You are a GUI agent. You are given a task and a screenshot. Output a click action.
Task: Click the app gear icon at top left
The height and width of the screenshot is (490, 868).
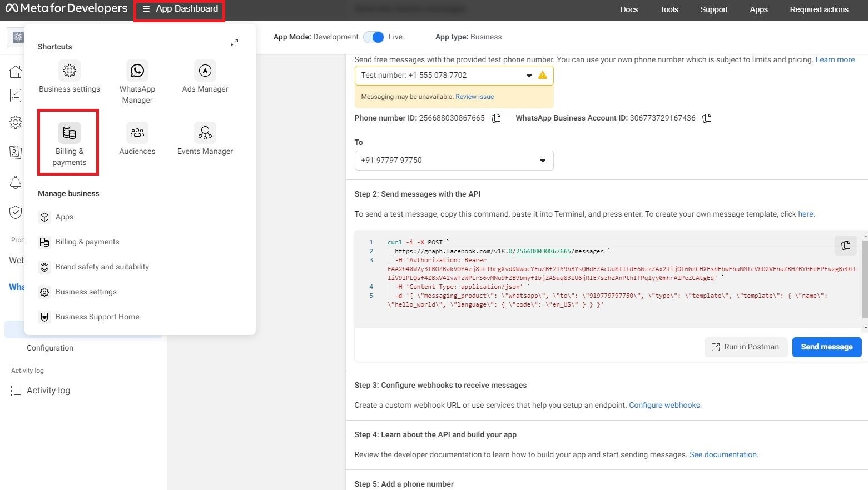point(18,37)
